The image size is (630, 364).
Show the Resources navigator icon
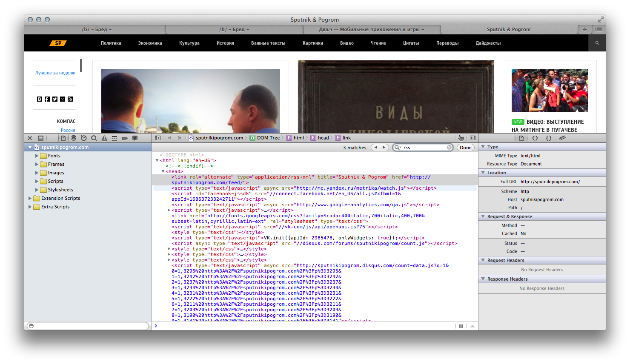(63, 138)
